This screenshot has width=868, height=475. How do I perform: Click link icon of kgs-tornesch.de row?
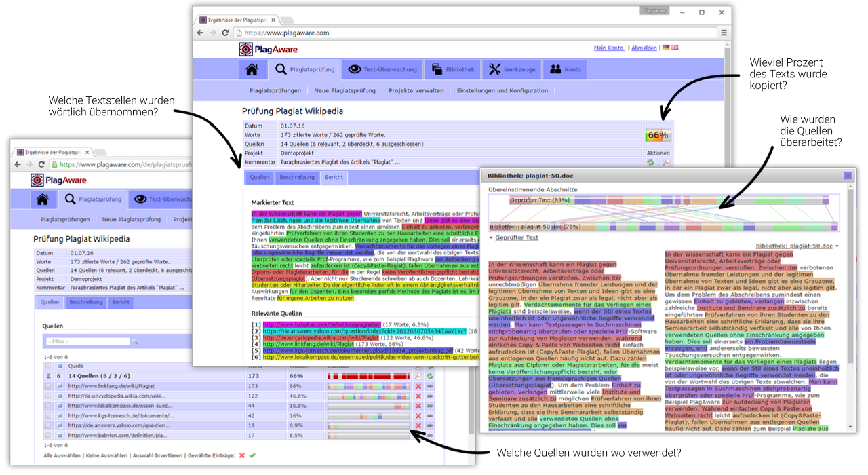(x=430, y=416)
